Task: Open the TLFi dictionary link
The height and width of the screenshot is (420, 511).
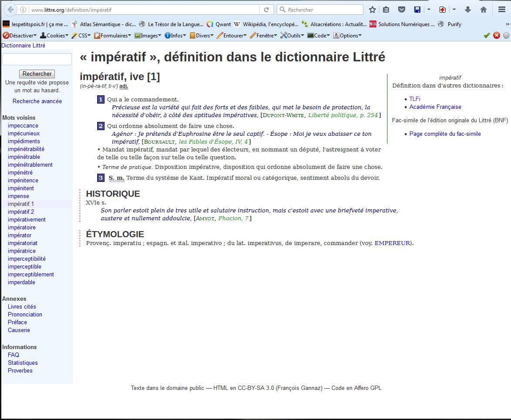Action: pyautogui.click(x=415, y=99)
